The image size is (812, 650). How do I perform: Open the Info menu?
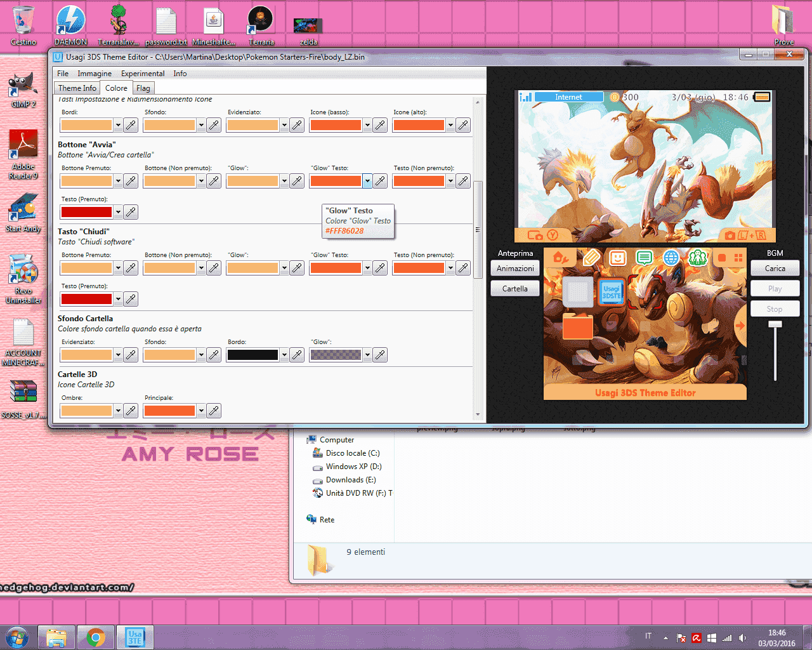pos(180,74)
